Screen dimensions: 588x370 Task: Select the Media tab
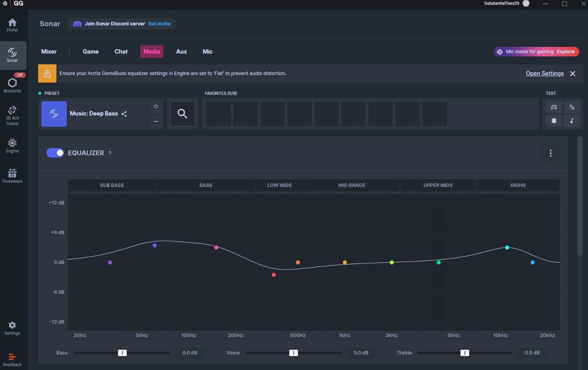(152, 52)
